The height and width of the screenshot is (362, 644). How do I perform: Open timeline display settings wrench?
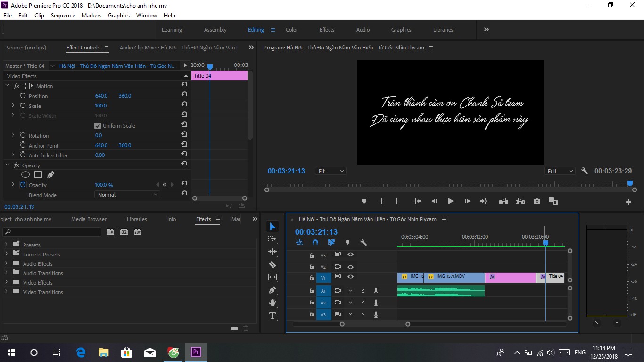363,242
